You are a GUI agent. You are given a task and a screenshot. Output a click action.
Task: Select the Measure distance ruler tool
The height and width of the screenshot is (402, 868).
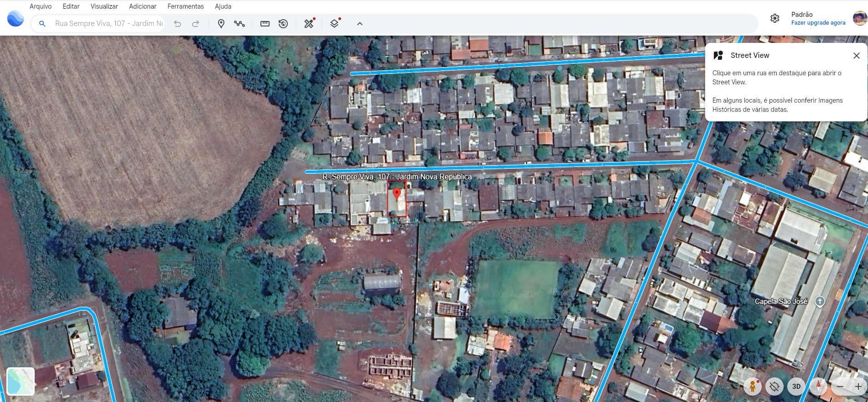pyautogui.click(x=265, y=24)
